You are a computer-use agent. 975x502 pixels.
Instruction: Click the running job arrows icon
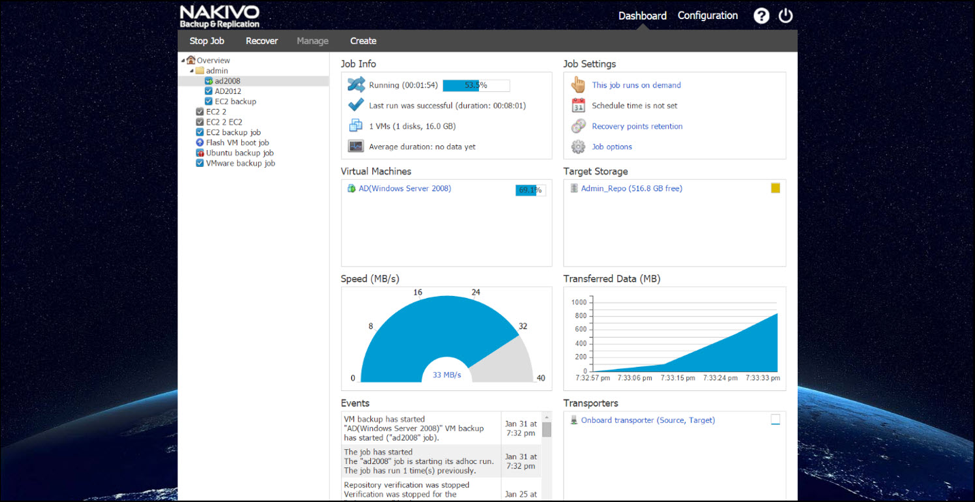coord(356,85)
